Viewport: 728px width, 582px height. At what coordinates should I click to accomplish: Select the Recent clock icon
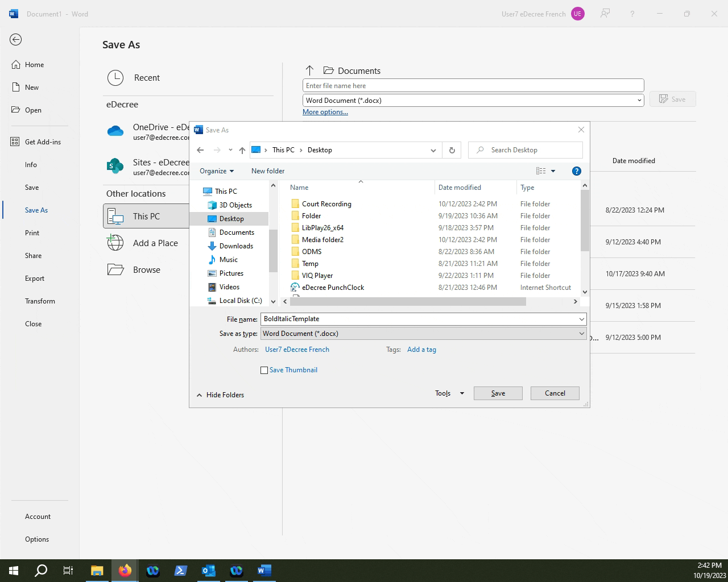[115, 78]
